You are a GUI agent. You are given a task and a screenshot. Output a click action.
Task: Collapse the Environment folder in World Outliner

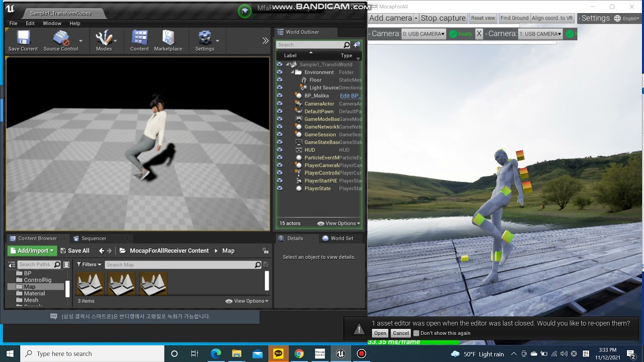pos(292,72)
